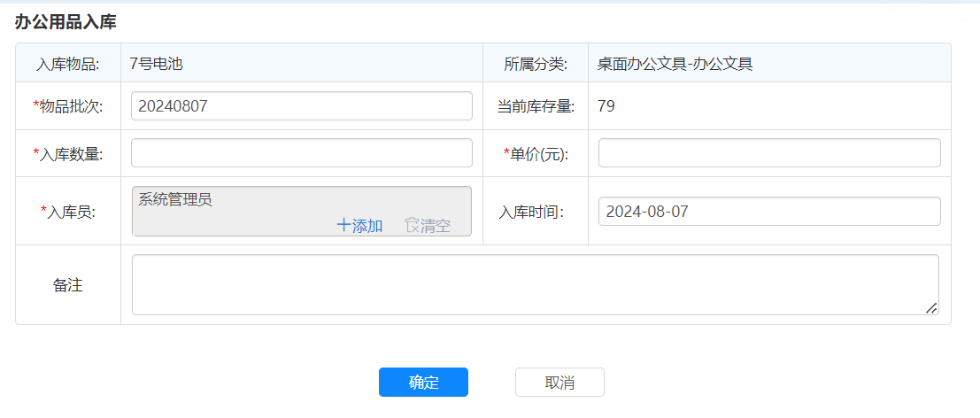Click the required 入库员 label
Viewport: 980px width, 418px height.
[71, 212]
